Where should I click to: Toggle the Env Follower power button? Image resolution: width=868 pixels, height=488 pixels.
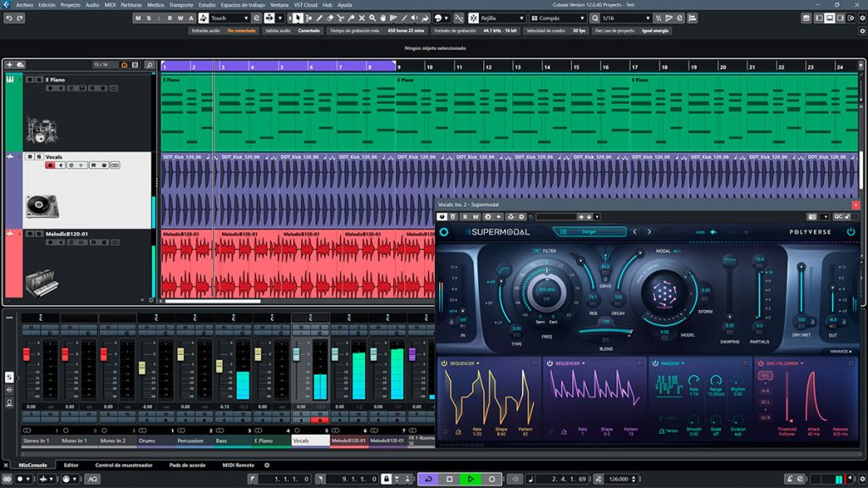760,363
